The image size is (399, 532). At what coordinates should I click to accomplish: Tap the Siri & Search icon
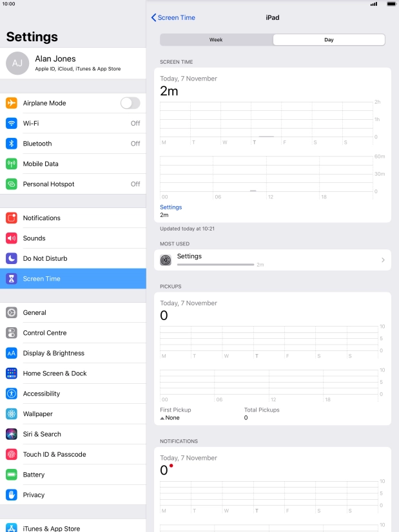[12, 434]
